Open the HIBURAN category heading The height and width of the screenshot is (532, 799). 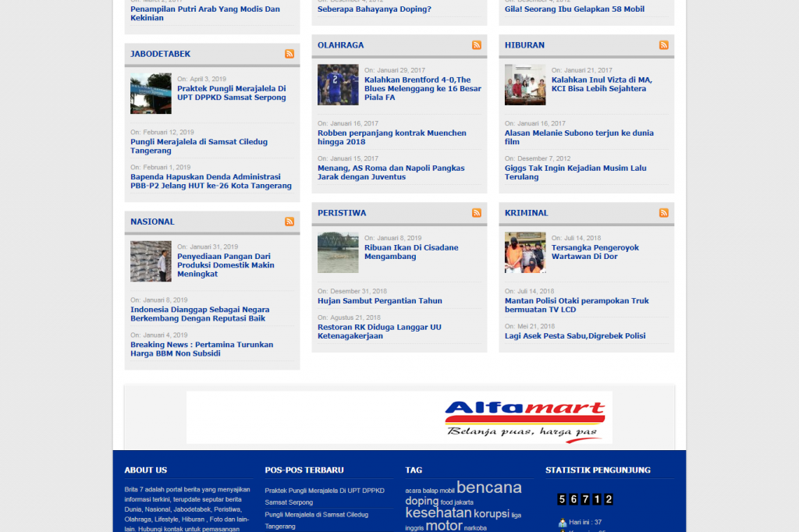coord(524,45)
